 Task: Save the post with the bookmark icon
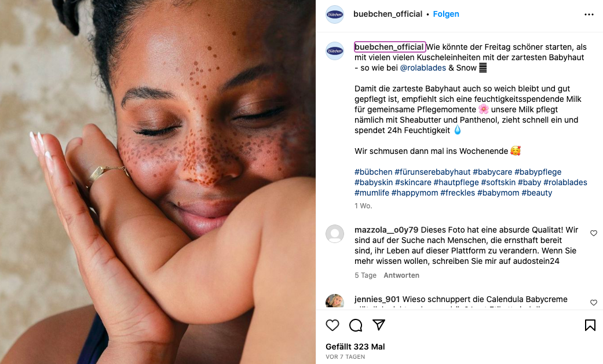pyautogui.click(x=590, y=325)
